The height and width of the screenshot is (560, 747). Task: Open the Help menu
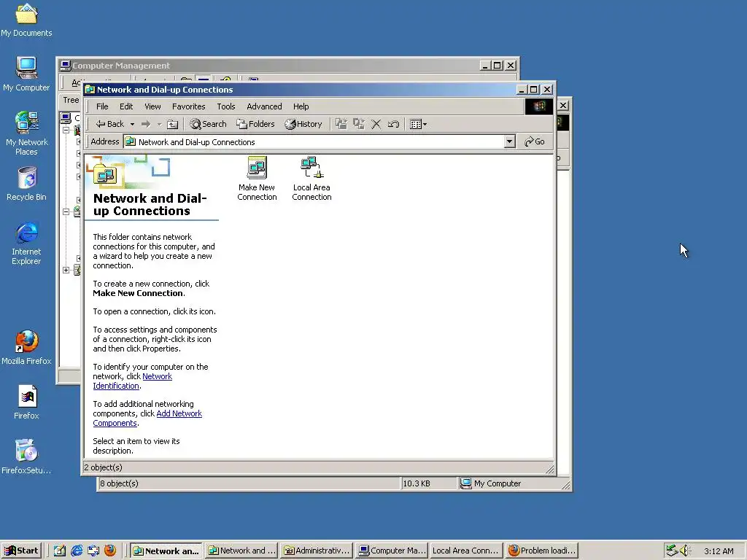(x=301, y=106)
